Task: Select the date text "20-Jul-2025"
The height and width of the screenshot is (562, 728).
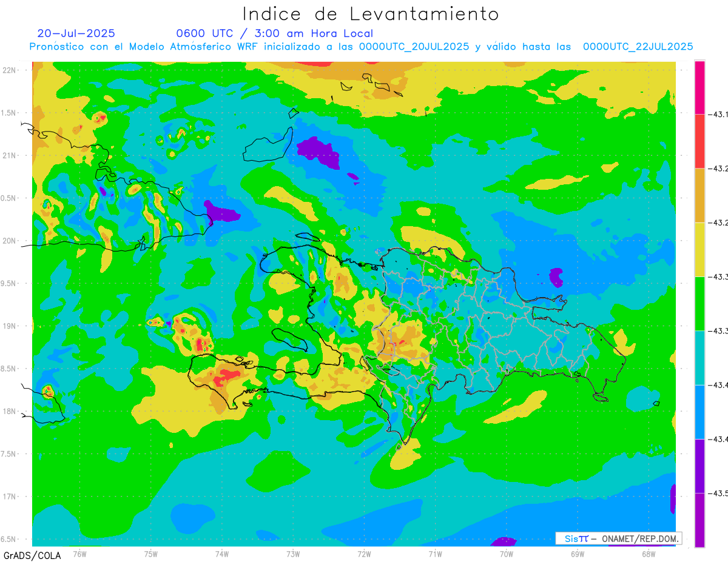Action: 76,33
